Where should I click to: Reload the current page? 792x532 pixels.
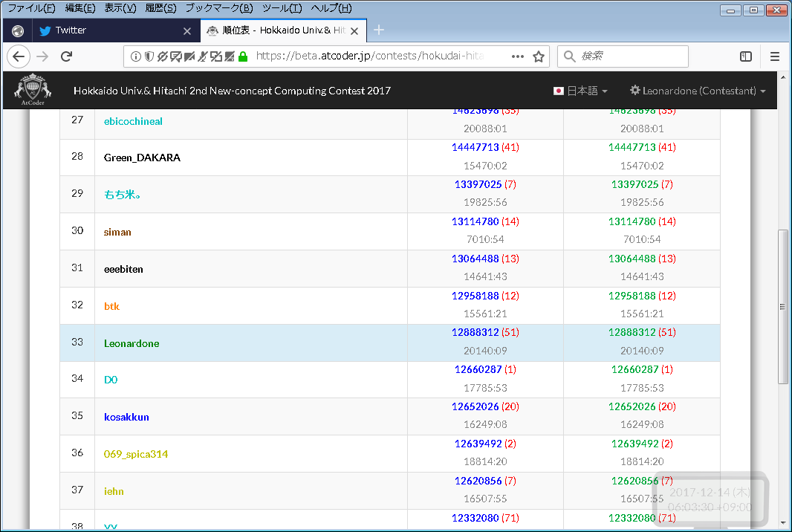(67, 56)
